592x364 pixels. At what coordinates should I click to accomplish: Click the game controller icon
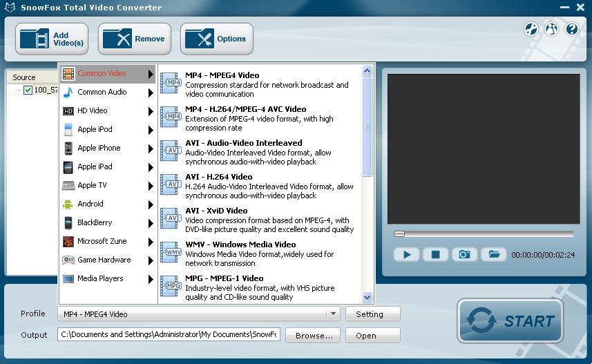pyautogui.click(x=68, y=260)
